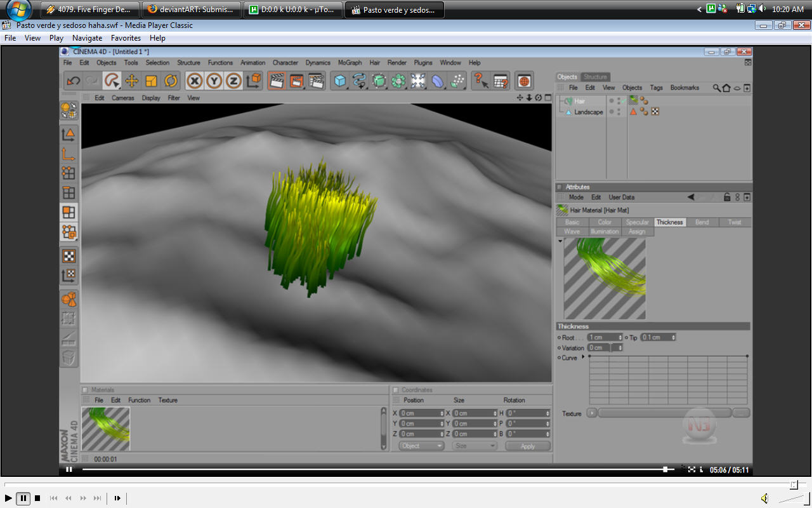Click the Undo arrow in Cinema 4D toolbar
This screenshot has height=508, width=812.
[x=74, y=81]
